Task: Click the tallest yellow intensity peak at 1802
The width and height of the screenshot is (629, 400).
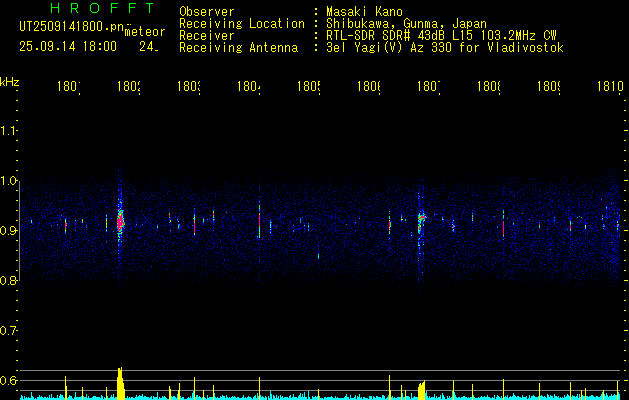Action: [x=120, y=383]
